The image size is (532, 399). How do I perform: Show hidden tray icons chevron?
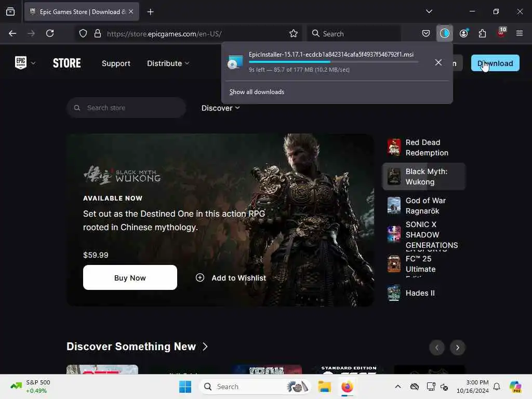point(397,387)
